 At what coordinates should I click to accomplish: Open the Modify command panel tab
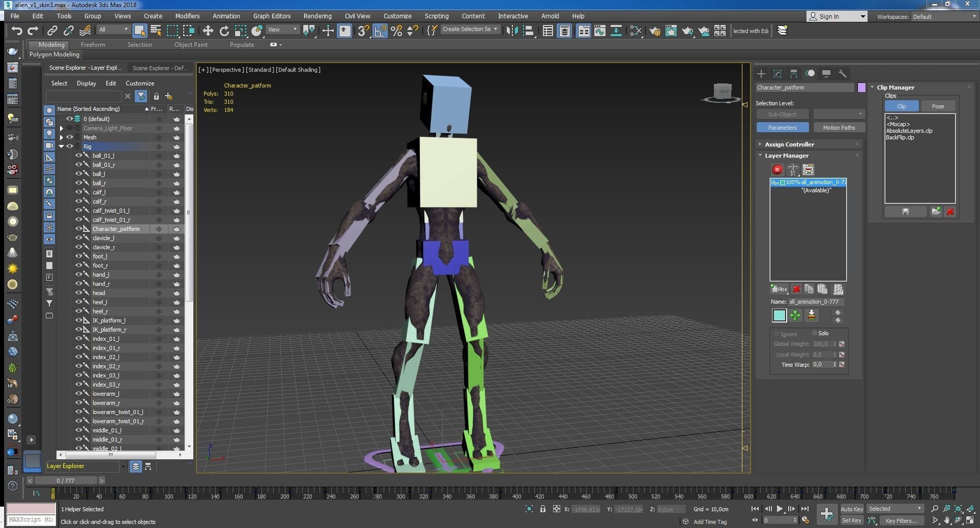click(x=777, y=74)
